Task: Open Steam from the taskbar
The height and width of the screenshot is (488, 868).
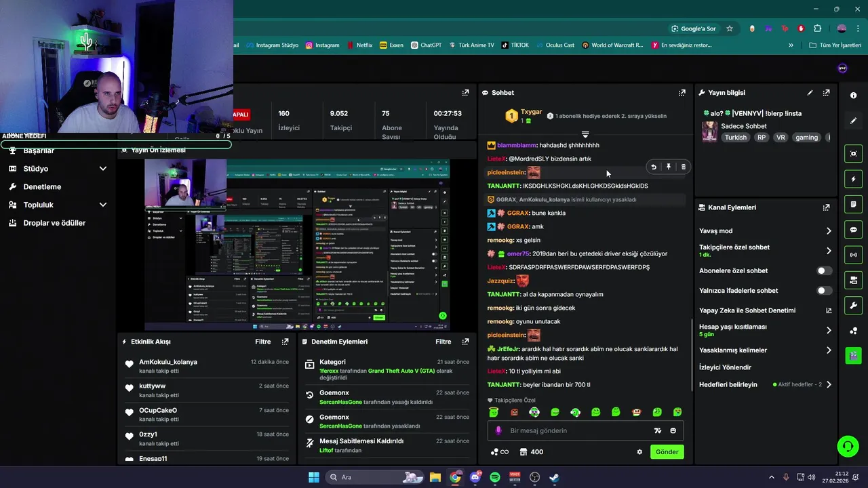Action: click(x=554, y=477)
